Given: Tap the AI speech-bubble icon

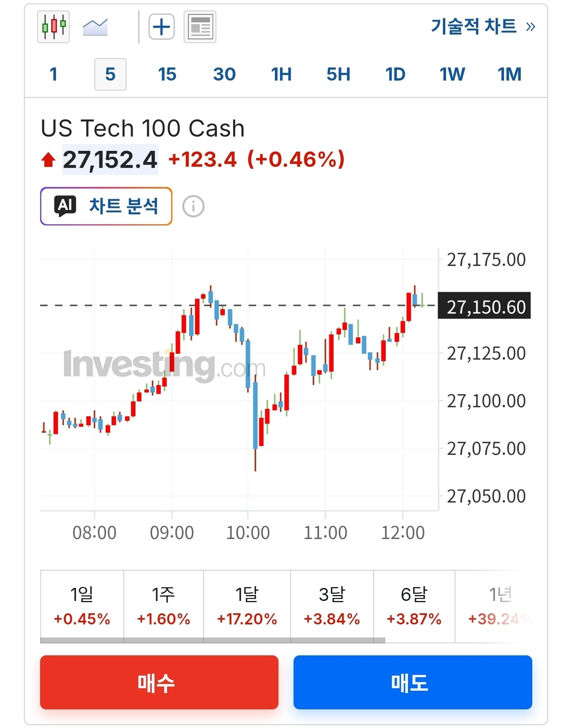Looking at the screenshot, I should click(x=65, y=206).
